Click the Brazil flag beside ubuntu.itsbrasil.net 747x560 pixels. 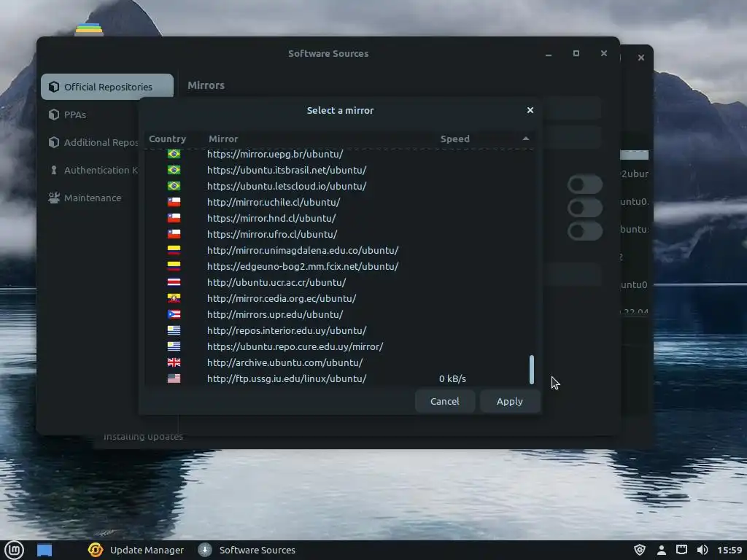click(x=174, y=170)
